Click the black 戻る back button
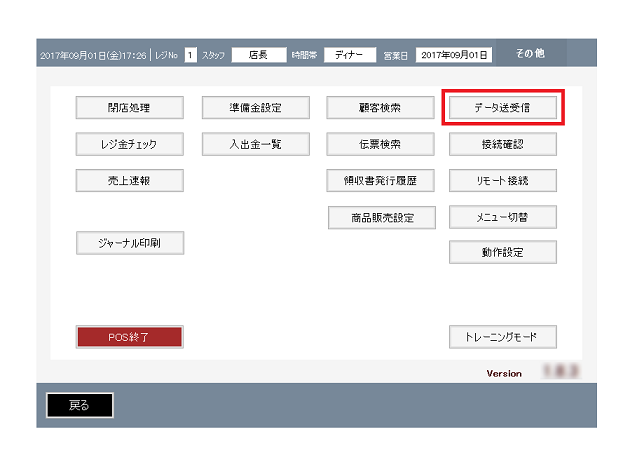The width and height of the screenshot is (644, 474). pyautogui.click(x=80, y=405)
